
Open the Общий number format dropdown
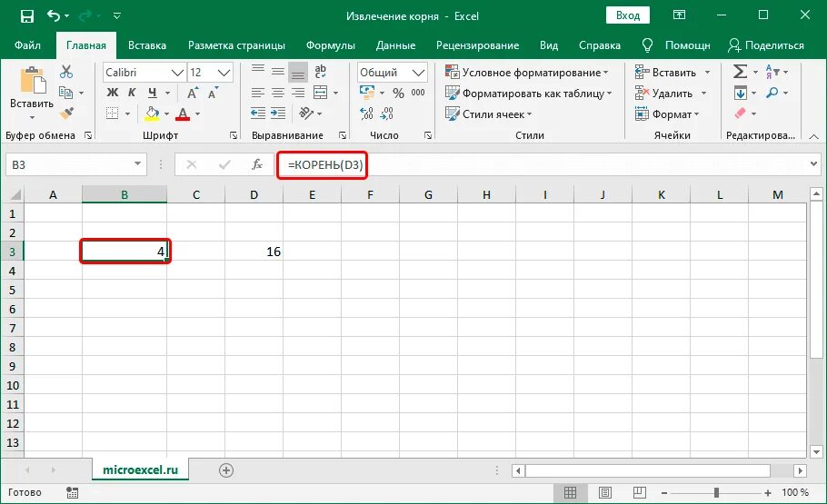coord(419,73)
